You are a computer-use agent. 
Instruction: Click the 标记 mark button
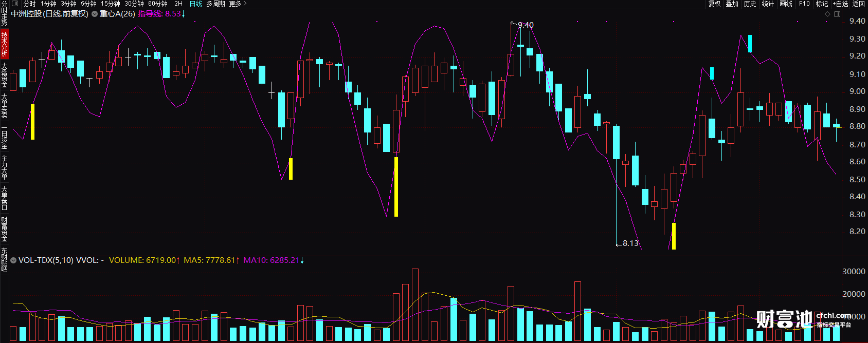[x=822, y=4]
